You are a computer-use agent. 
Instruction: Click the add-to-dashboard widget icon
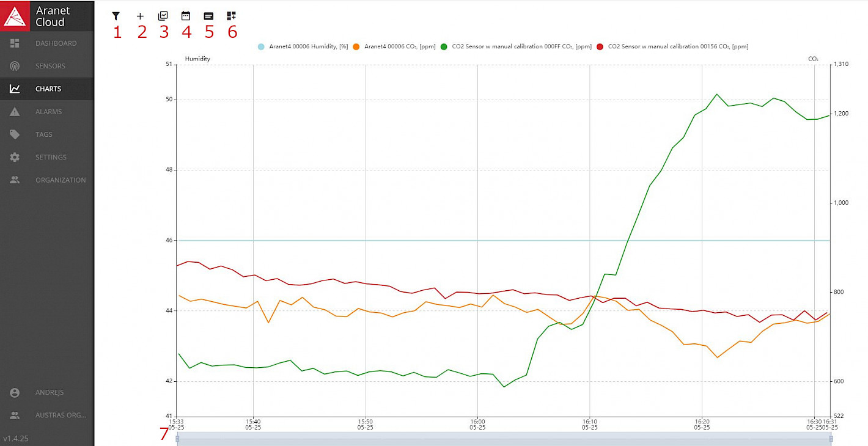[231, 16]
